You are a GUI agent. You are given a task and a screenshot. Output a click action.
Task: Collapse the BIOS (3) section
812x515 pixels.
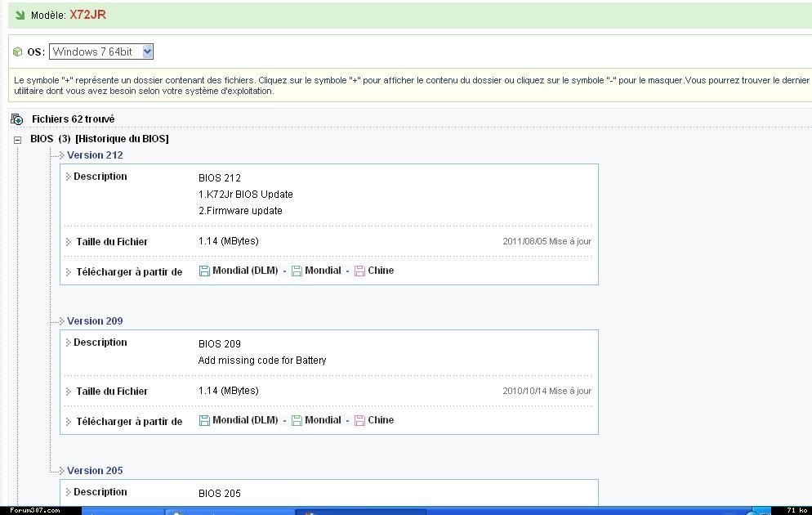(x=18, y=139)
